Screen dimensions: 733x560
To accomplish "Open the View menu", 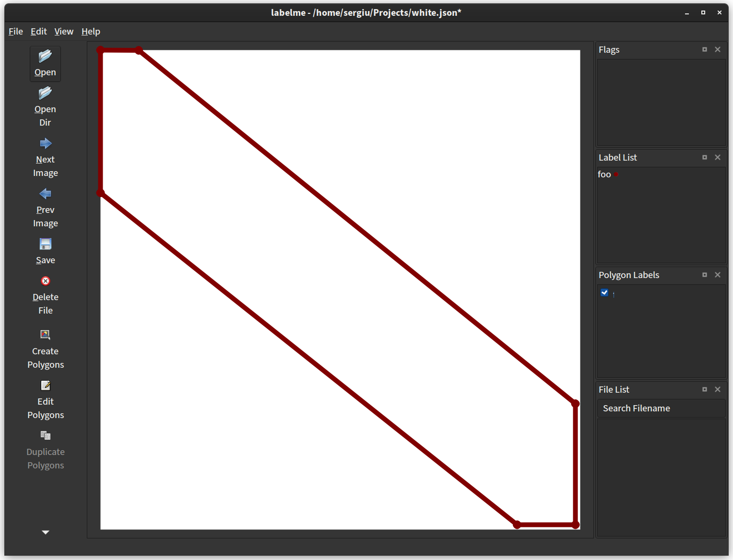I will pos(64,31).
